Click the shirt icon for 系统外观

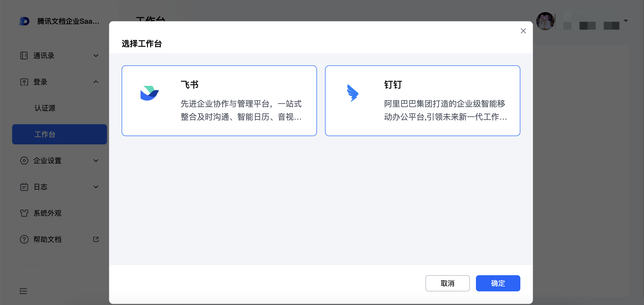pos(24,213)
